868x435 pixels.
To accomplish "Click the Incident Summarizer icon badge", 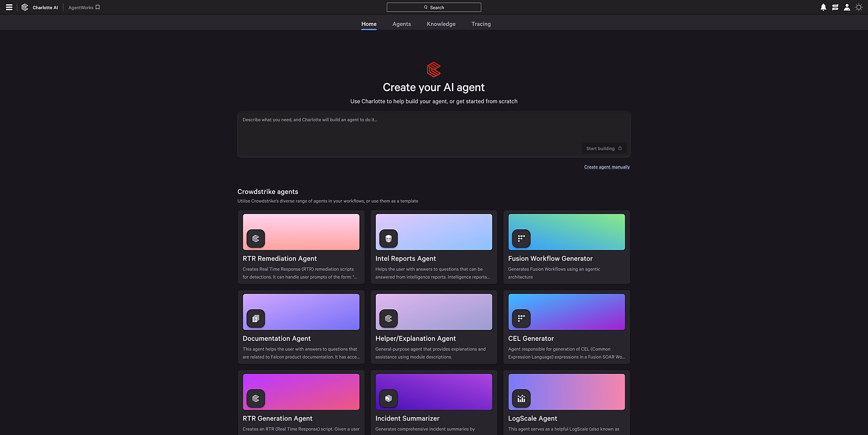I will [388, 399].
